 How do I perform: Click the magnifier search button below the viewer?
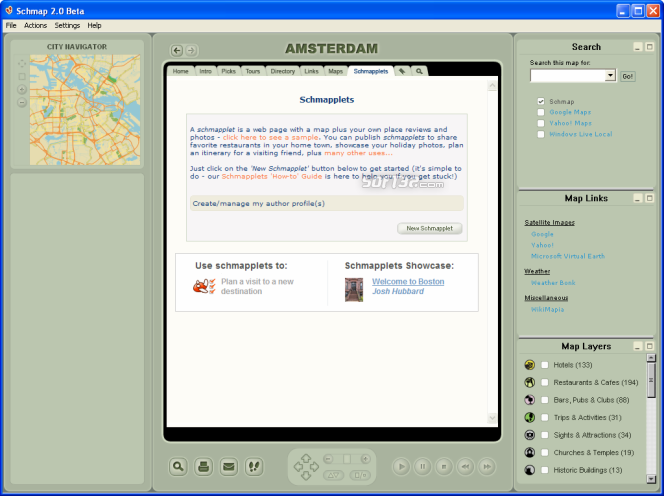(178, 467)
